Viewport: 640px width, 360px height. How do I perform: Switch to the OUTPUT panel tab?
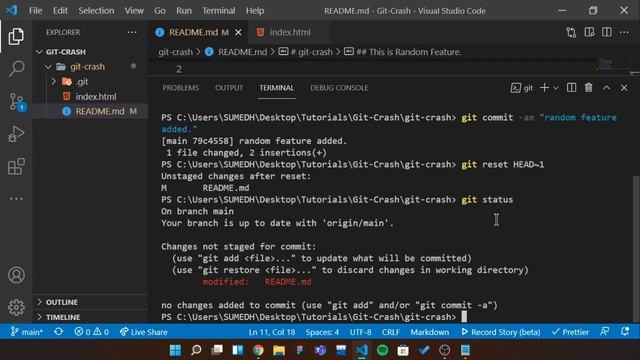(229, 88)
